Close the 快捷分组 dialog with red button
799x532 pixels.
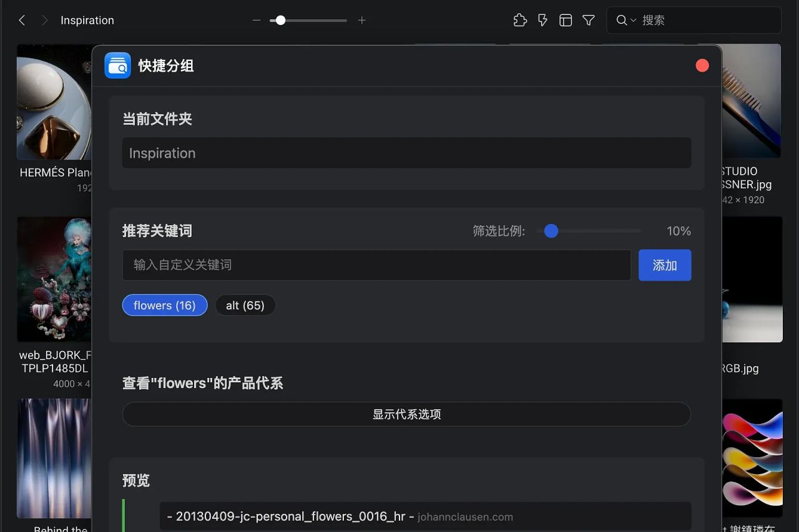point(702,65)
